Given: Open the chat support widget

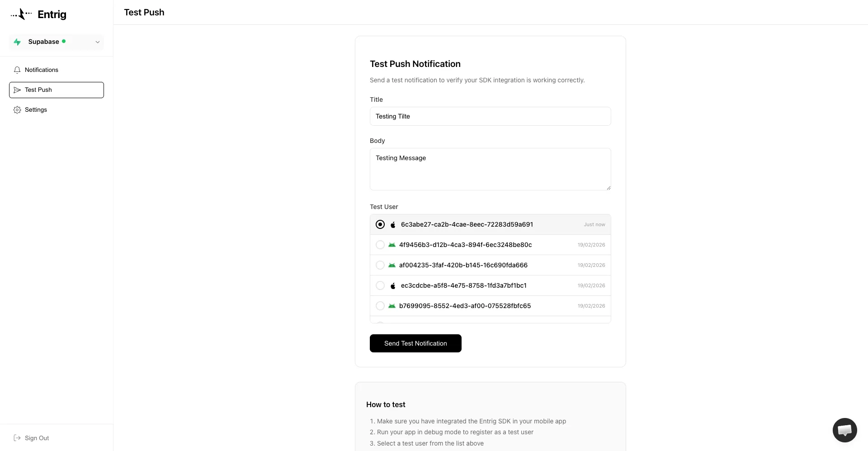Looking at the screenshot, I should pos(845,430).
